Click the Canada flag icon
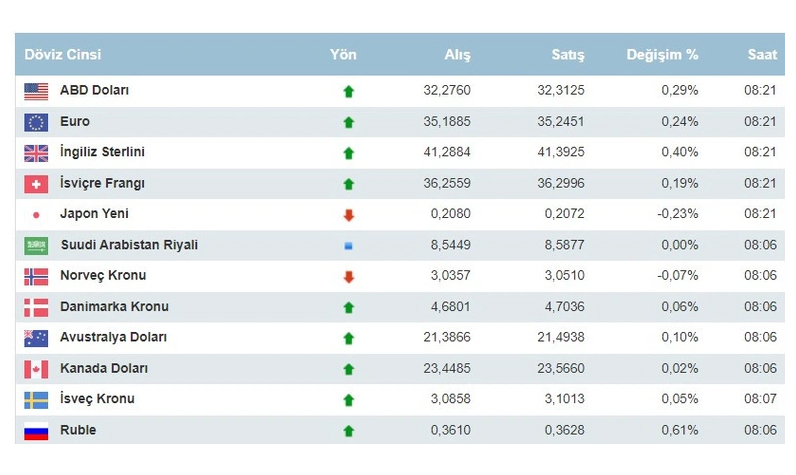796x475 pixels. pyautogui.click(x=36, y=369)
